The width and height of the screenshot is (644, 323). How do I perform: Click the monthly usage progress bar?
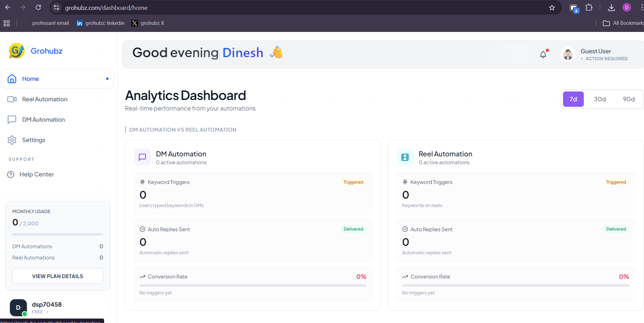pyautogui.click(x=57, y=234)
